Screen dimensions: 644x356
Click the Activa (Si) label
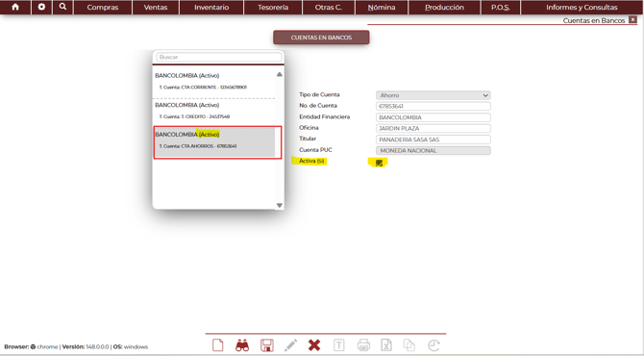(x=311, y=161)
